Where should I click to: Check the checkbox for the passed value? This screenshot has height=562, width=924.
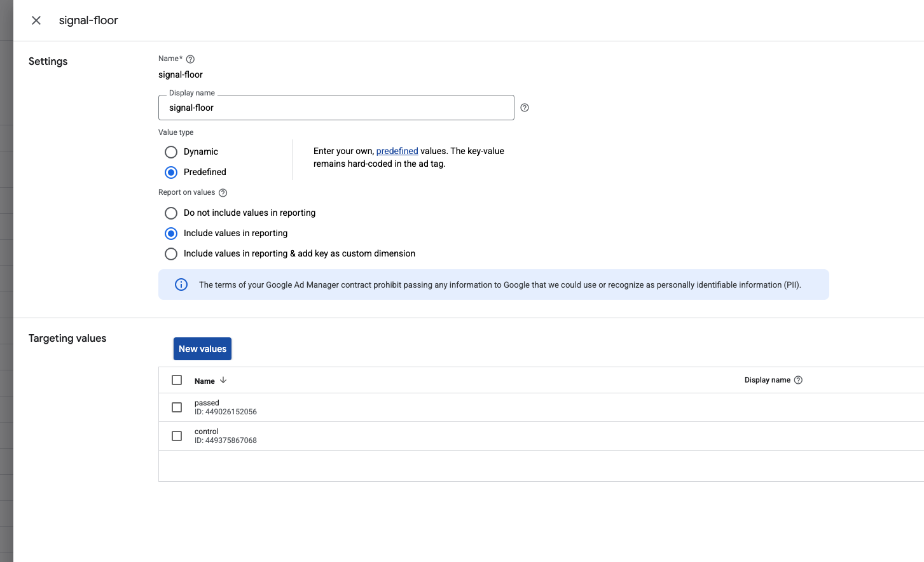click(177, 407)
